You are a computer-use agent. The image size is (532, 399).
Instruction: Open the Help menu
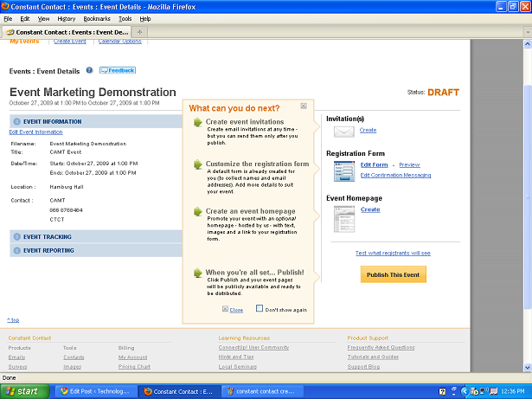point(145,19)
